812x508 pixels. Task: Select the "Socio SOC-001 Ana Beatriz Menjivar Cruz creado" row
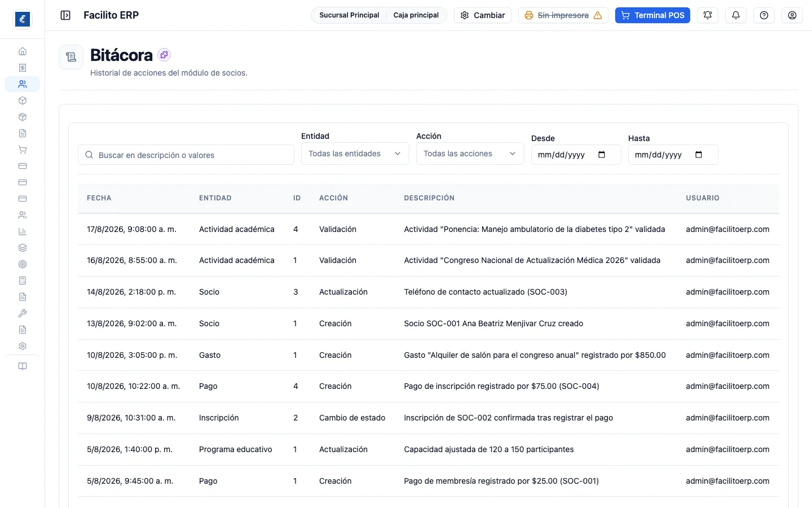pos(429,323)
